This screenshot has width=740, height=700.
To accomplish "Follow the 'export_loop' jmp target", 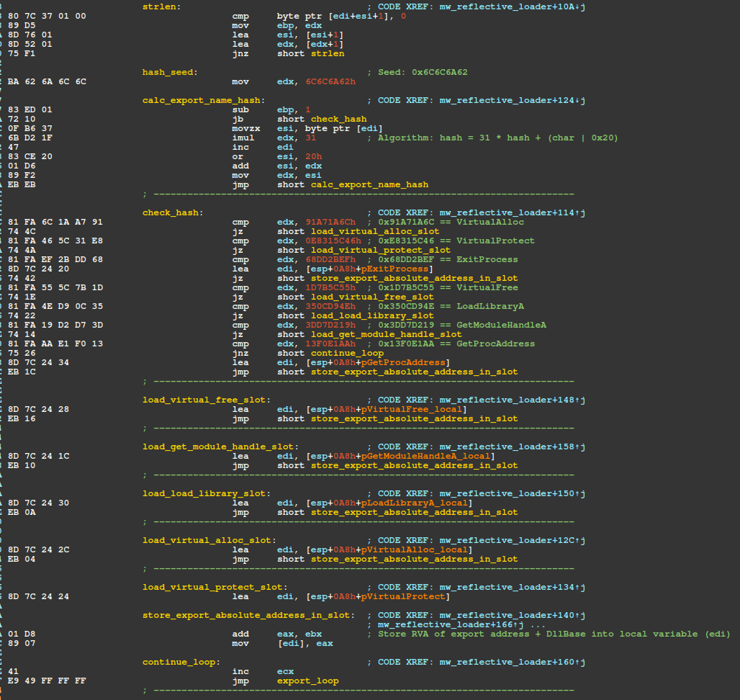I will [x=307, y=681].
